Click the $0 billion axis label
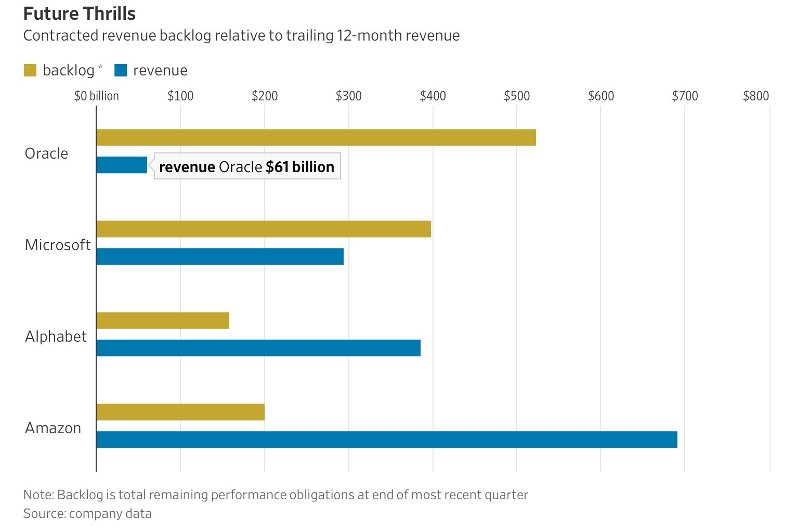The width and height of the screenshot is (797, 532). point(97,96)
